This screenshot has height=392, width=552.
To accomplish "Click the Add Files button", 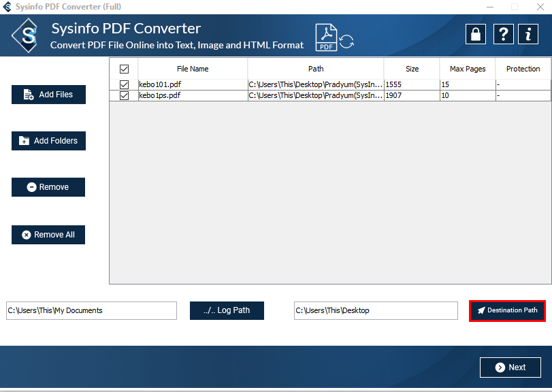I will (x=48, y=95).
